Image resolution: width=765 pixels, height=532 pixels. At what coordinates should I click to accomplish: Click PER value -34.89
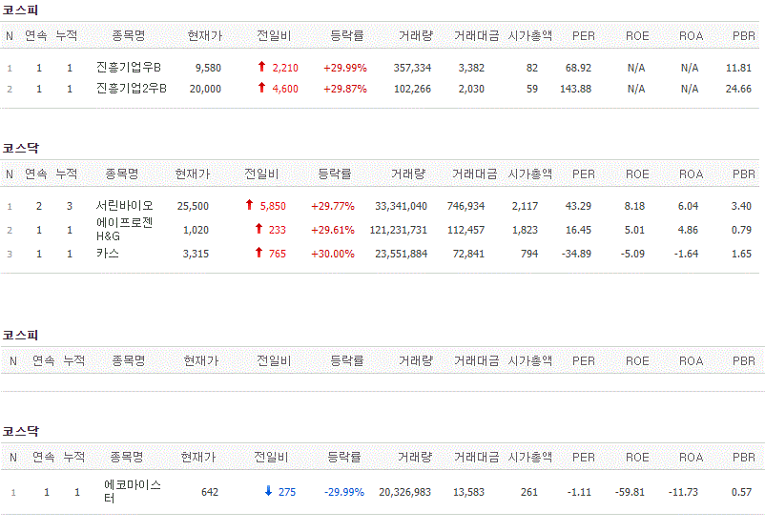pyautogui.click(x=576, y=254)
